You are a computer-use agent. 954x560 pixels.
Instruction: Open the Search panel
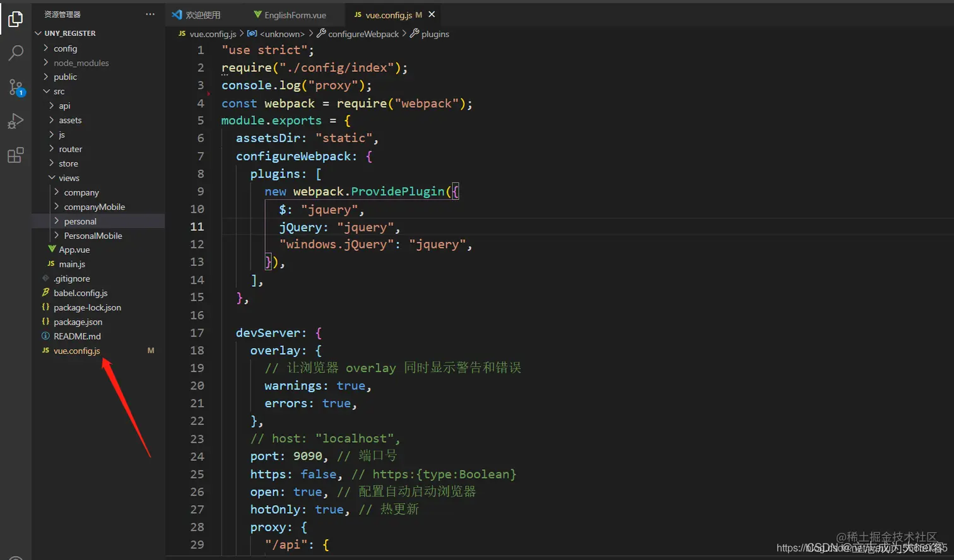(x=15, y=53)
